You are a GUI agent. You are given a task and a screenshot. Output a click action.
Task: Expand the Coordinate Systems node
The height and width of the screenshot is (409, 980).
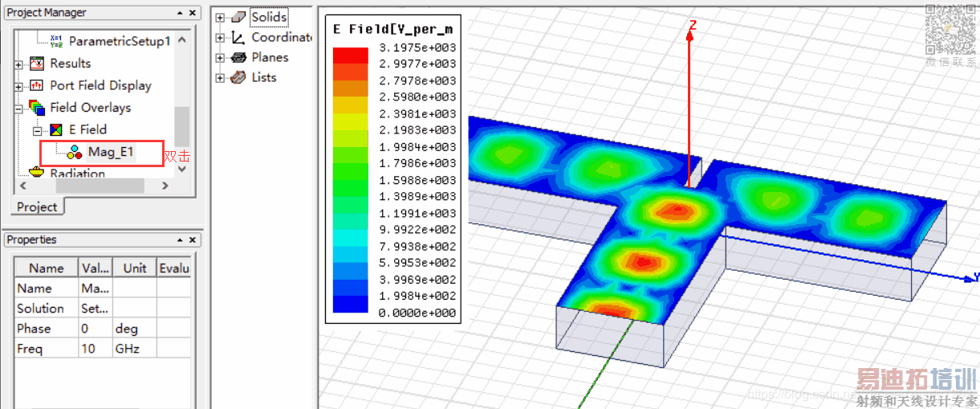220,38
